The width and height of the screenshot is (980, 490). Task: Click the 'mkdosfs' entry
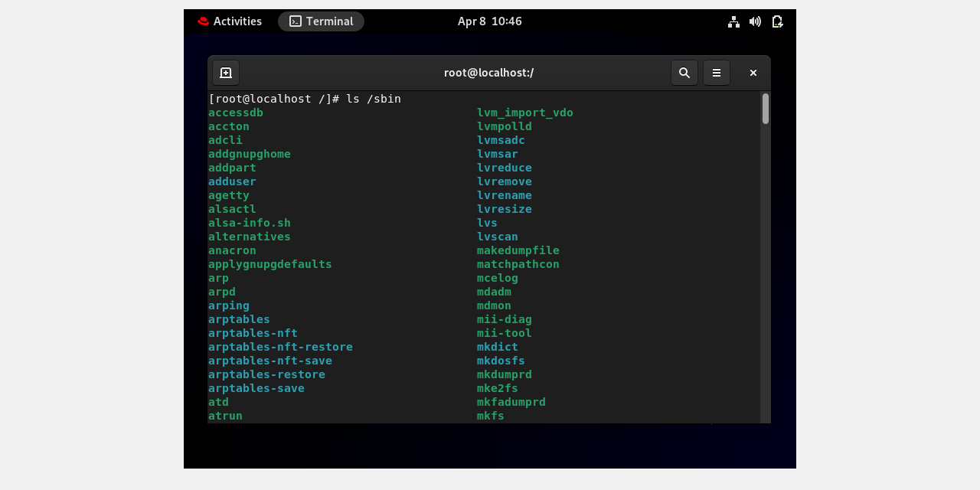pos(501,361)
